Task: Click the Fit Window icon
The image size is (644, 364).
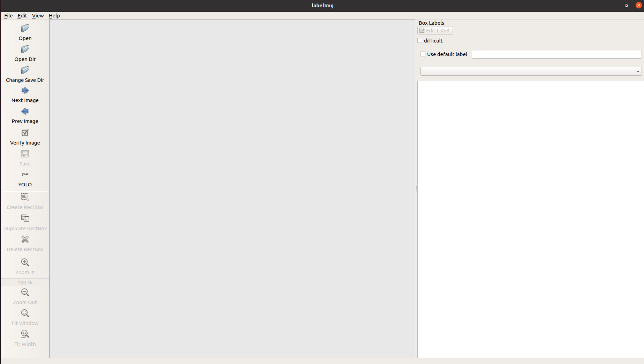Action: [x=25, y=313]
